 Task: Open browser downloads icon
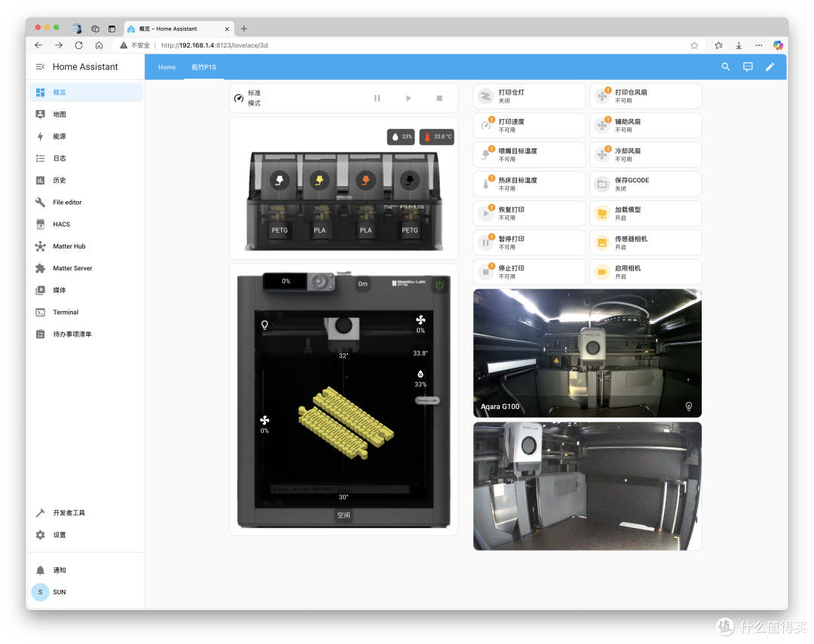tap(739, 45)
